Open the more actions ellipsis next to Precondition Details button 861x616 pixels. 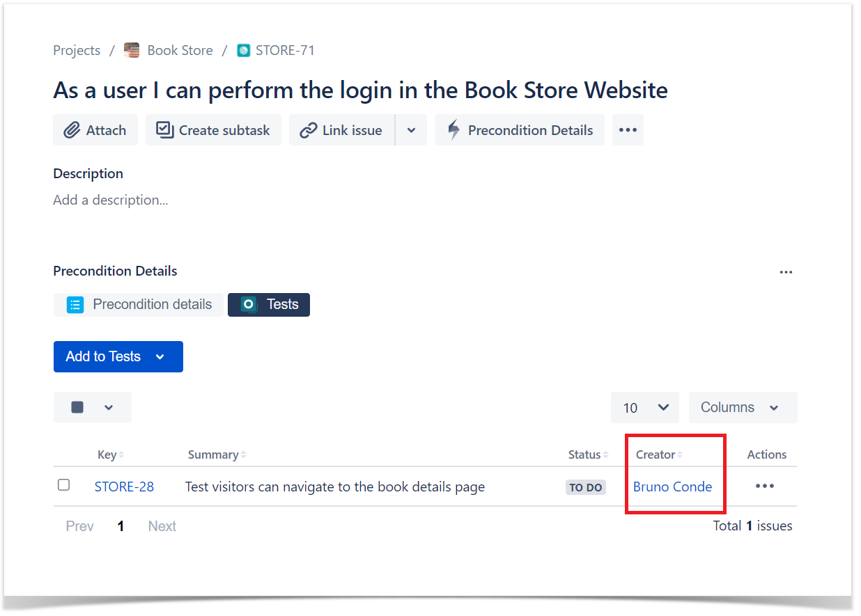click(x=628, y=130)
